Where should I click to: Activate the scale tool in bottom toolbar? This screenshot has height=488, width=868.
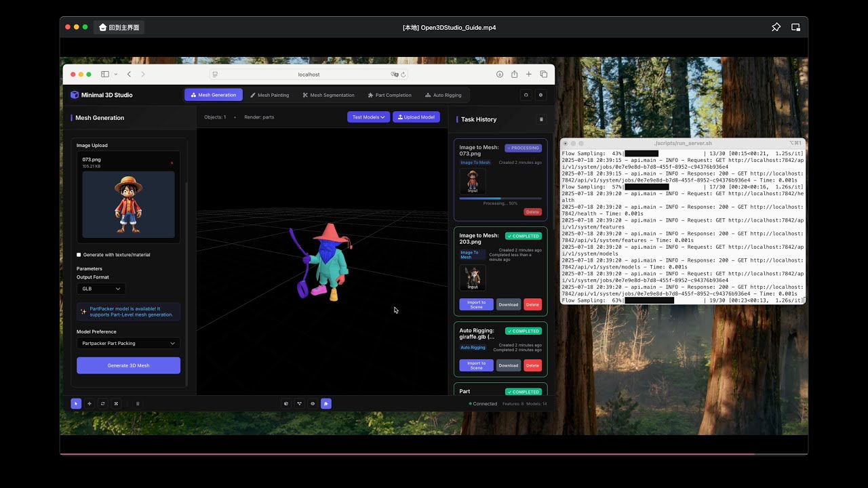[116, 403]
